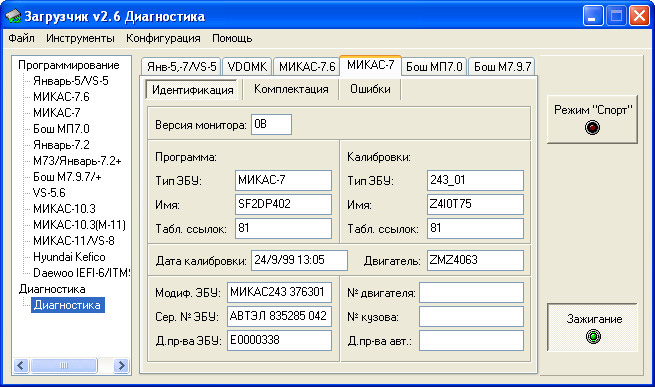Select Бош М7.9.7/+ tree item
Image resolution: width=655 pixels, height=387 pixels.
click(67, 177)
